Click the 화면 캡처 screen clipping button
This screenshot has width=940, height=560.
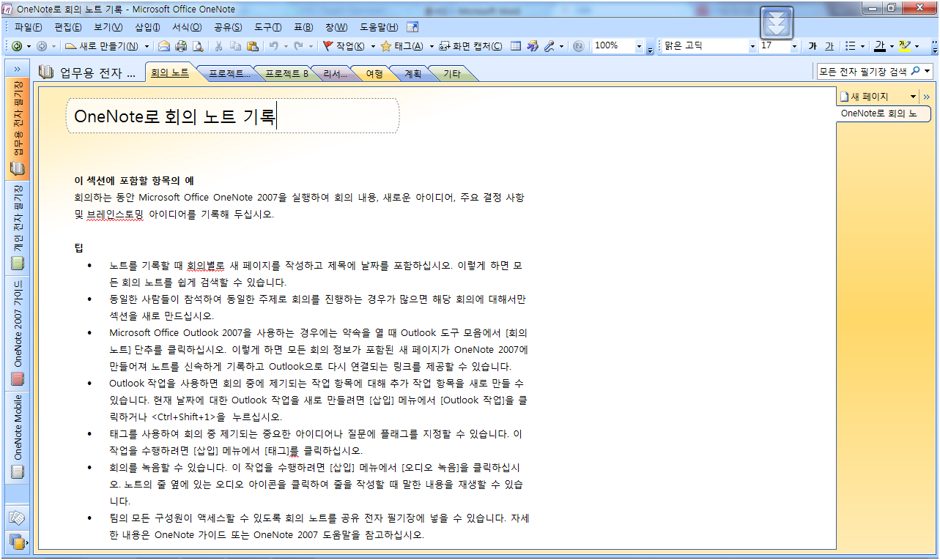(x=470, y=46)
